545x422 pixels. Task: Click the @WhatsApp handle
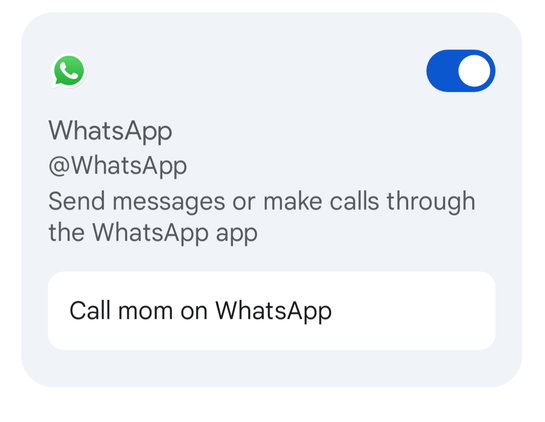click(118, 166)
